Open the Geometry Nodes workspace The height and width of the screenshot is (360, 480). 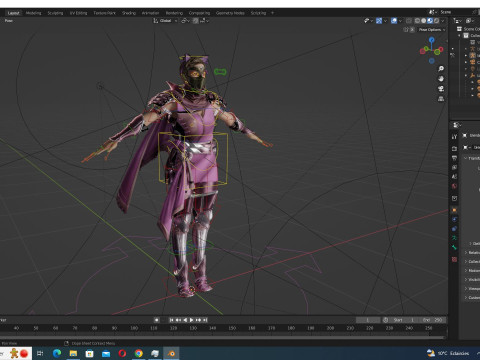tap(230, 13)
